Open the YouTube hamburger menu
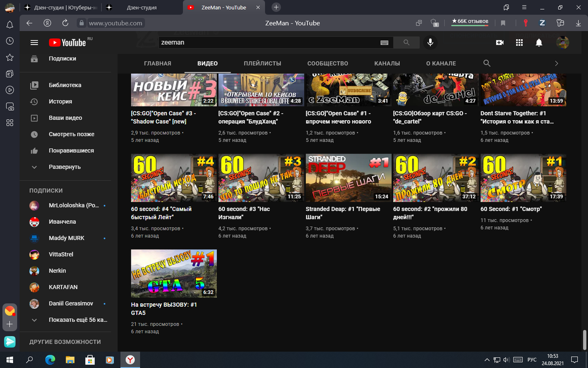The width and height of the screenshot is (588, 368). click(x=34, y=43)
